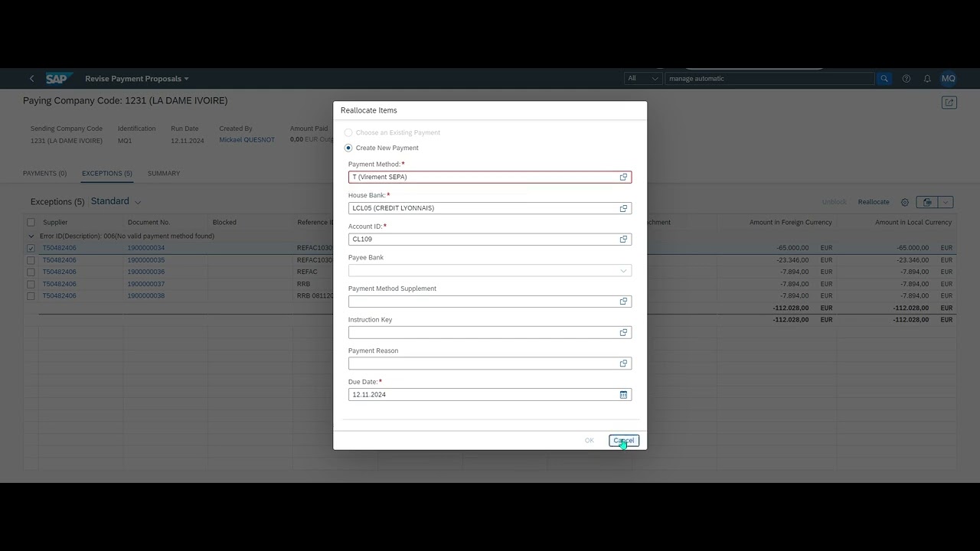Open value help for Payment Reason
980x551 pixels.
tap(623, 364)
